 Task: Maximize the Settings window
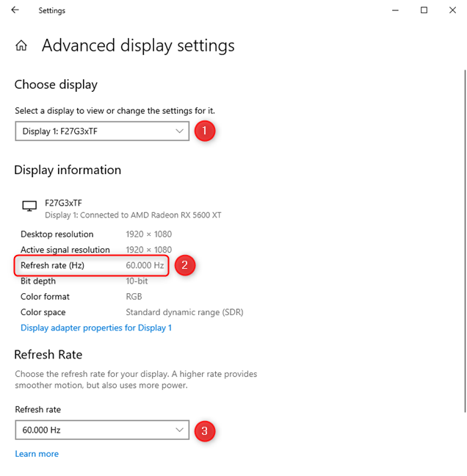coord(424,10)
